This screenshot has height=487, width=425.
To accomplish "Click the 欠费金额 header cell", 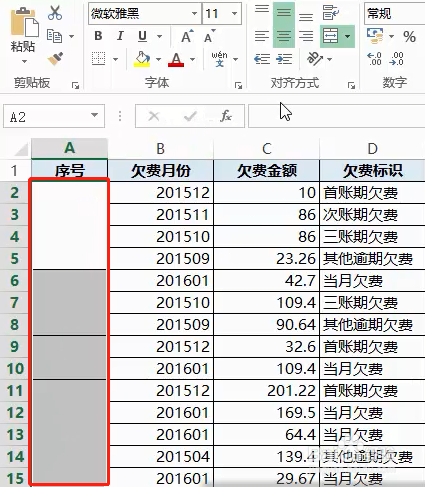I will click(266, 171).
